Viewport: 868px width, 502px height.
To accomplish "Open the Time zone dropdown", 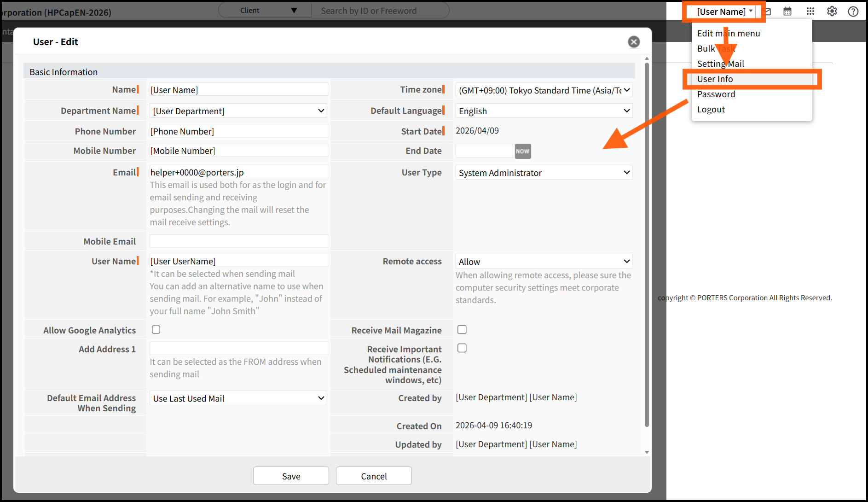I will (x=544, y=90).
